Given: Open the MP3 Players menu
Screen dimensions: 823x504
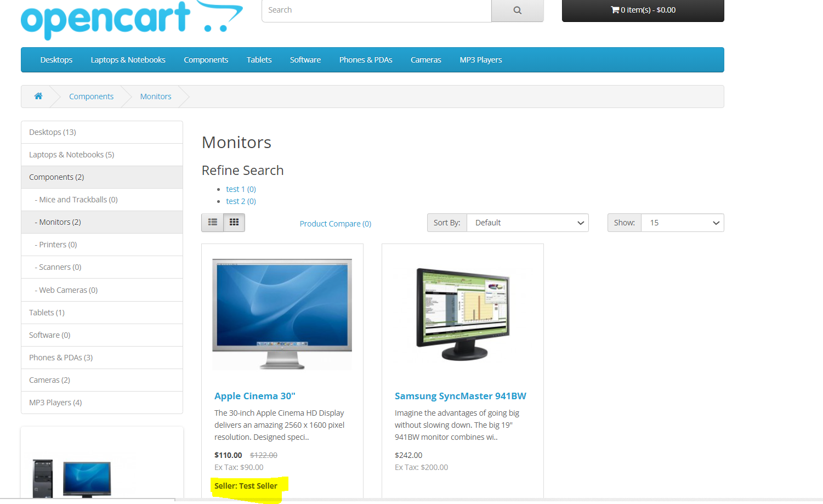Looking at the screenshot, I should [x=481, y=60].
